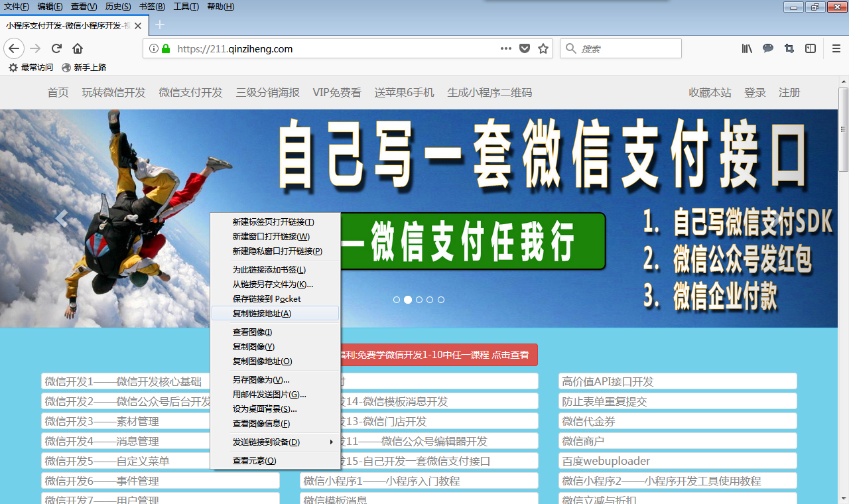Reload the current page
The width and height of the screenshot is (849, 504).
56,48
